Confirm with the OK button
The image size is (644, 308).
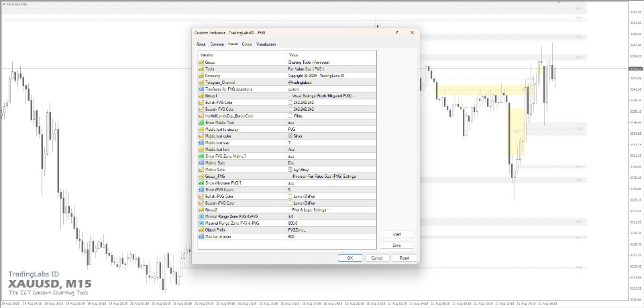pyautogui.click(x=350, y=258)
